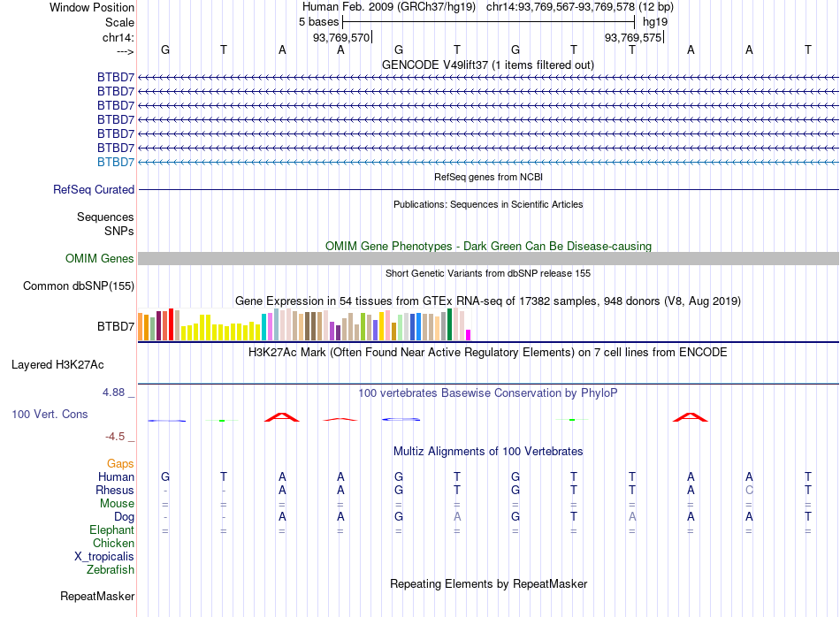The height and width of the screenshot is (617, 840).
Task: Click the Window Position label
Action: [x=92, y=7]
